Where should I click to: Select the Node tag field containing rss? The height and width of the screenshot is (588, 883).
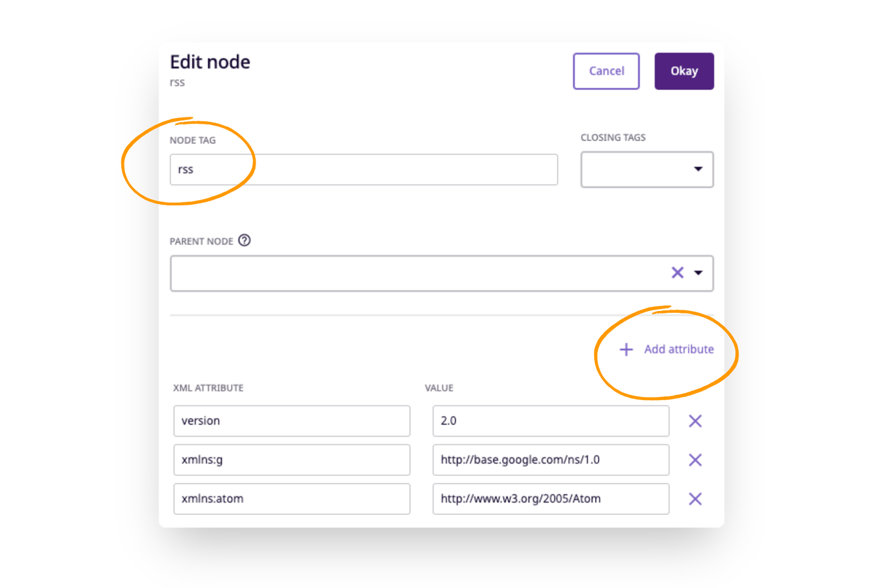coord(364,169)
